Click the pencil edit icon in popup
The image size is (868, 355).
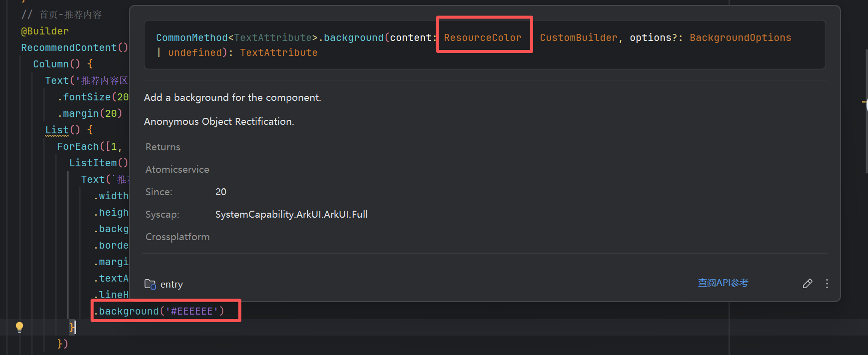(807, 284)
